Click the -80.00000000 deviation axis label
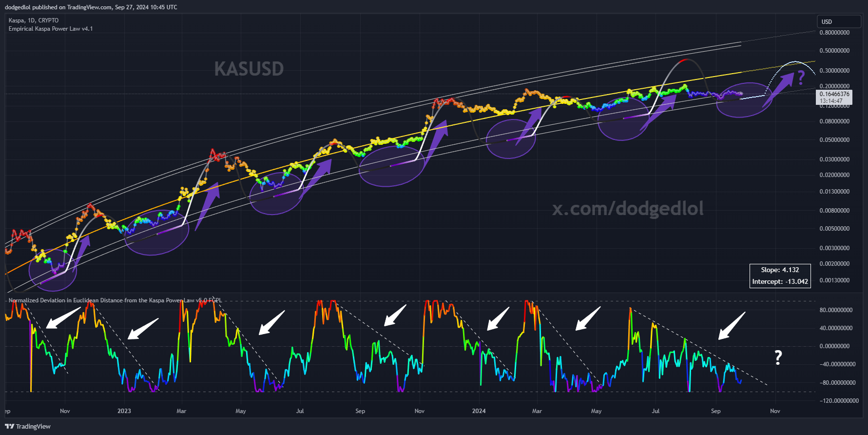Screen dimensions: 868x435 pyautogui.click(x=837, y=383)
